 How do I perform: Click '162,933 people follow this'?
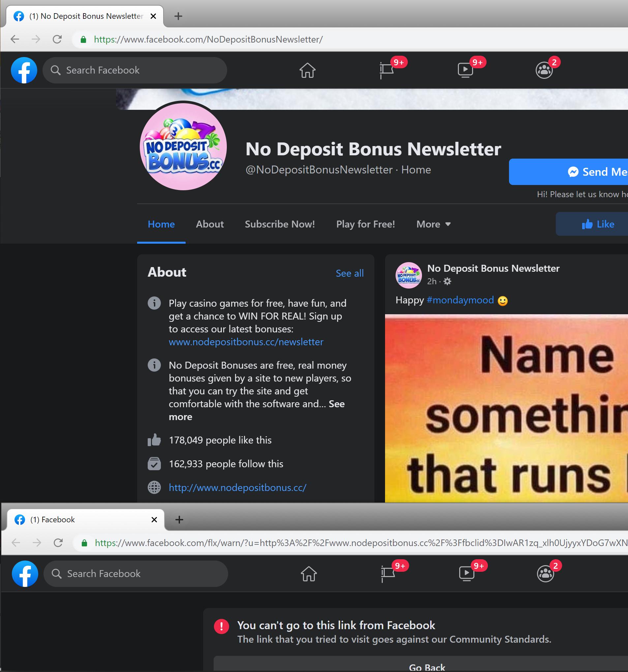pyautogui.click(x=226, y=464)
